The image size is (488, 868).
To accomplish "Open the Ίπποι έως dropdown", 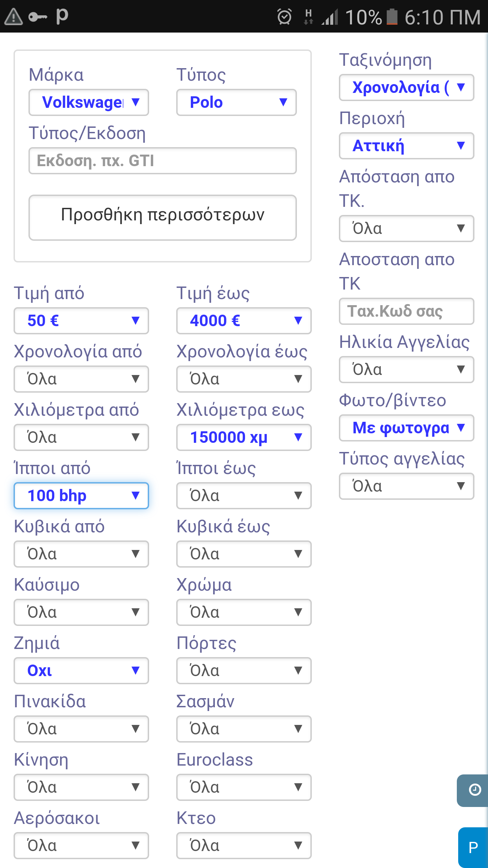I will click(244, 496).
